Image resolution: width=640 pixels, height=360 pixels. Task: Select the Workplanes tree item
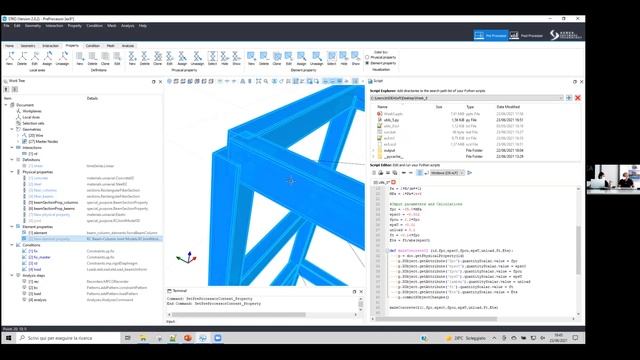point(32,111)
